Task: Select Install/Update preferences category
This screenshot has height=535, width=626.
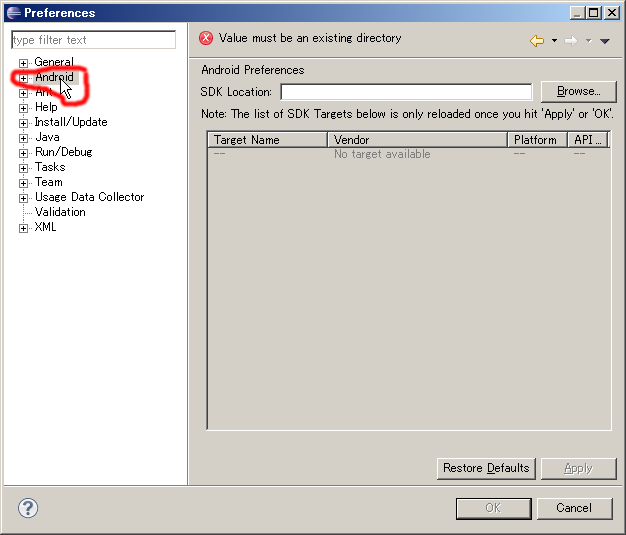Action: [71, 122]
